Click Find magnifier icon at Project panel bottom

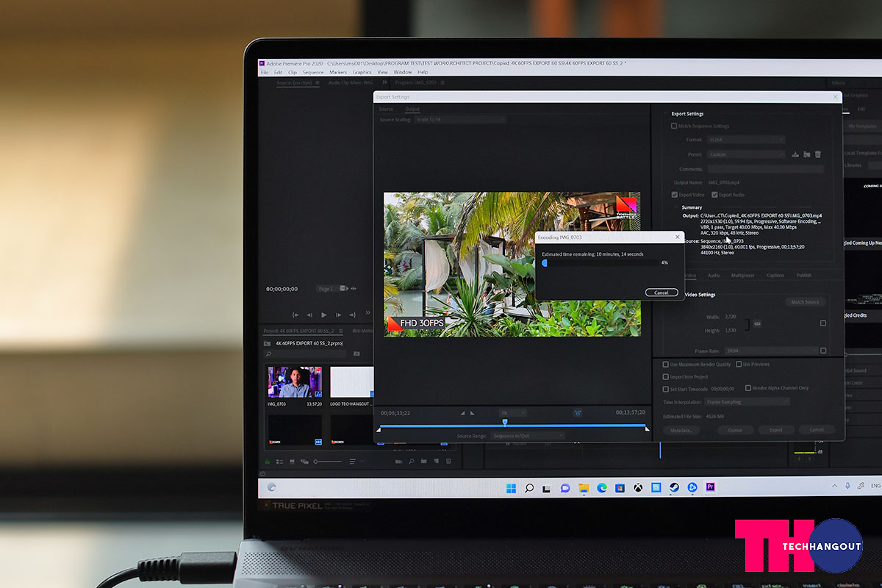[x=412, y=462]
